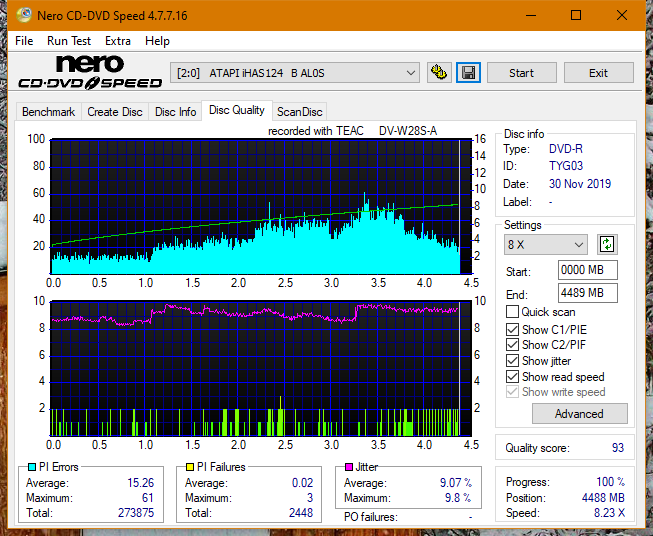Toggle the Show read speed checkbox
The image size is (653, 536).
pos(512,376)
